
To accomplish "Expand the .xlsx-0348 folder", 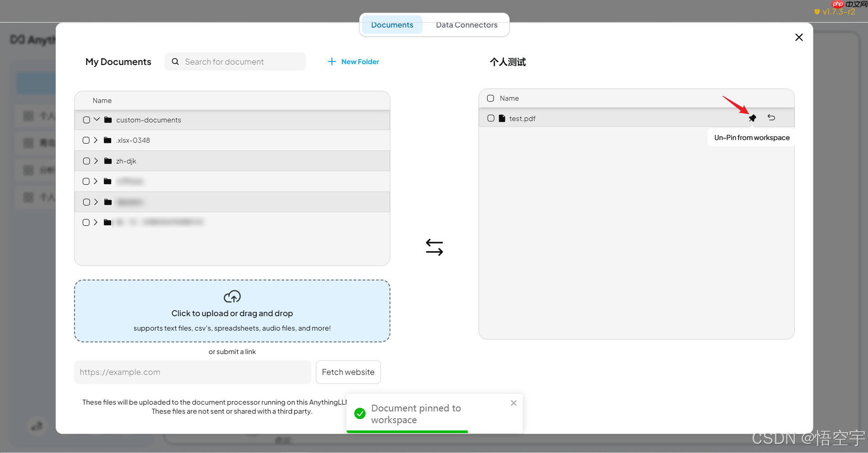I will click(x=96, y=140).
